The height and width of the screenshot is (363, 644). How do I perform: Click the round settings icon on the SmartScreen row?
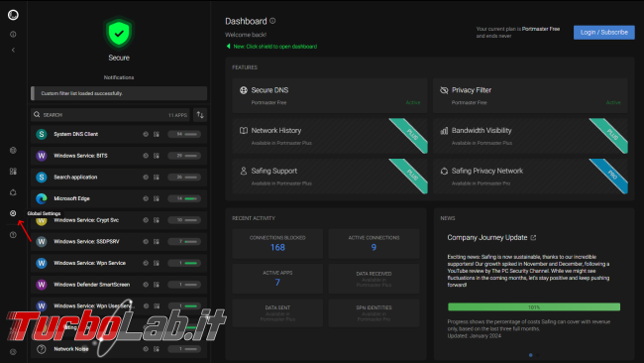coord(146,285)
